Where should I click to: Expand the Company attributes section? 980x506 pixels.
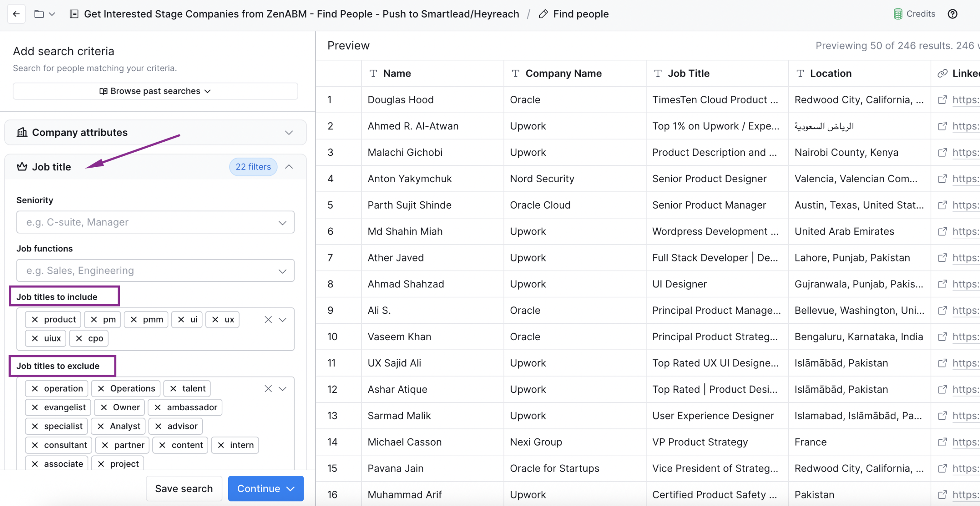point(289,133)
